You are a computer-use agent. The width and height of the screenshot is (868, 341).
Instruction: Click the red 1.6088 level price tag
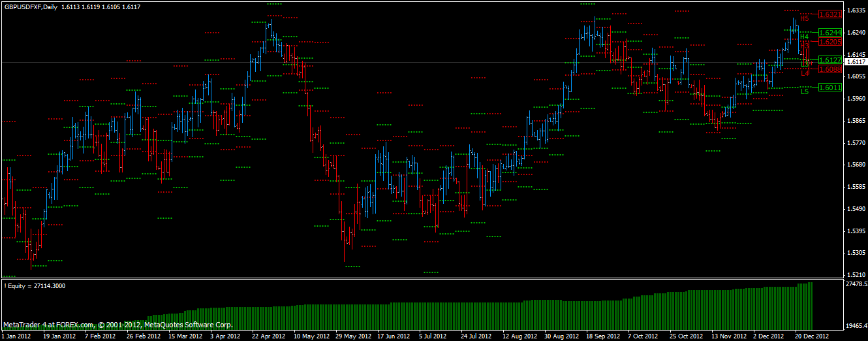830,69
